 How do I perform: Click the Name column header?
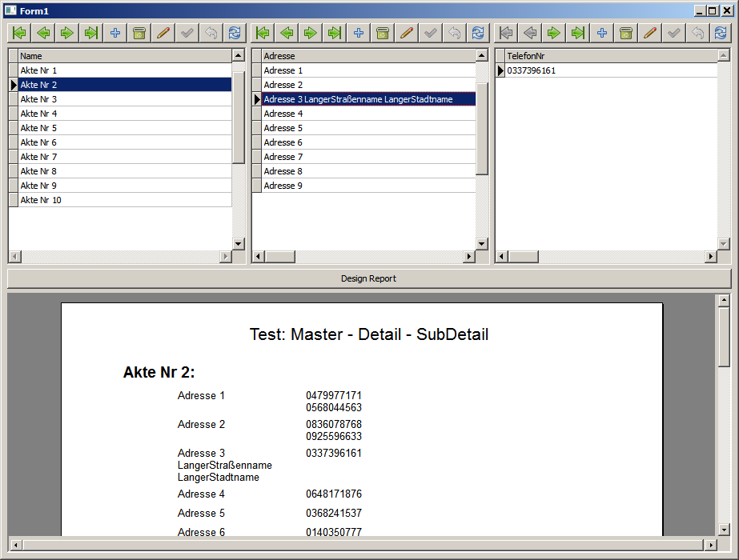124,56
